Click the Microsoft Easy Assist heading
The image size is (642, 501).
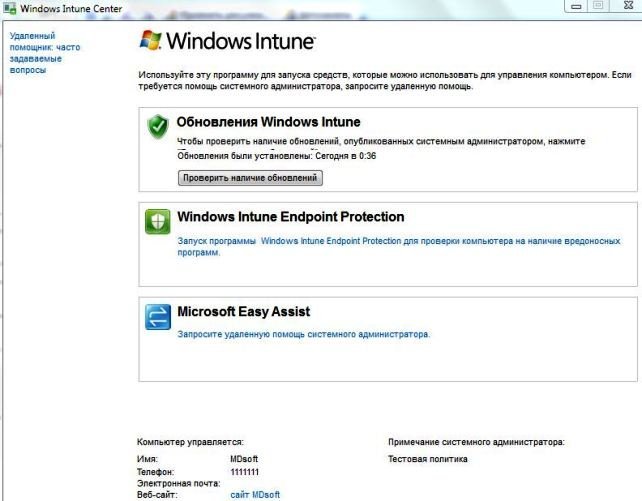[244, 311]
